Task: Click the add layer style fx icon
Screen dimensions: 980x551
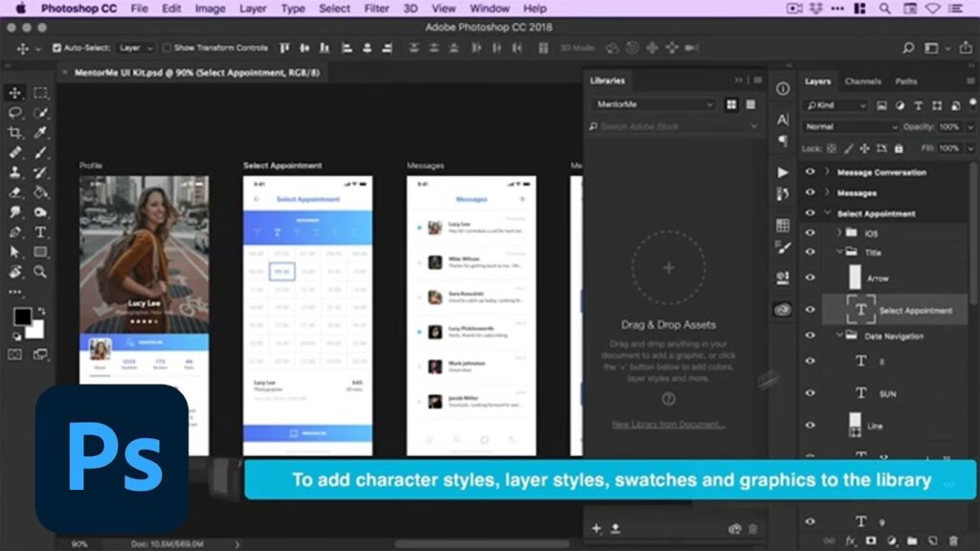Action: click(x=850, y=541)
